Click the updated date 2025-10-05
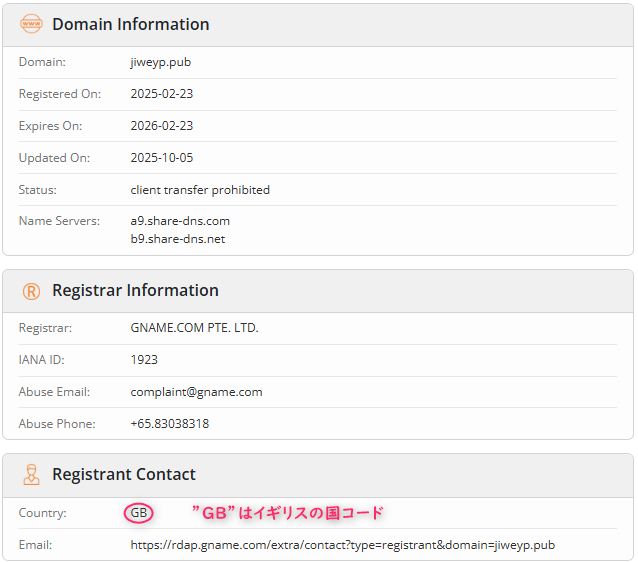638x562 pixels. [162, 158]
